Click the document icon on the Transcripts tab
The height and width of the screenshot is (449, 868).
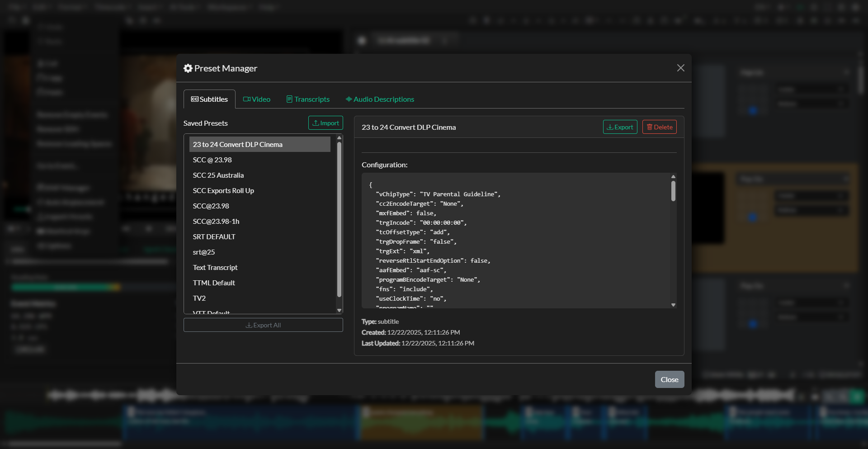(290, 99)
